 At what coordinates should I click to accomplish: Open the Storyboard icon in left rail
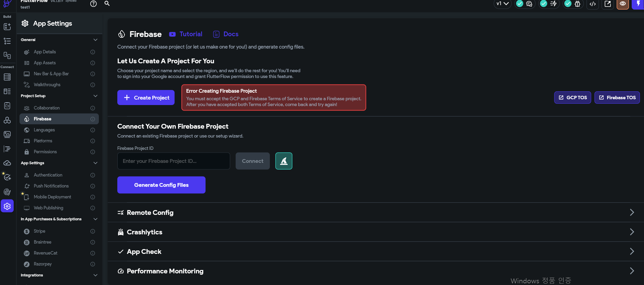(7, 55)
